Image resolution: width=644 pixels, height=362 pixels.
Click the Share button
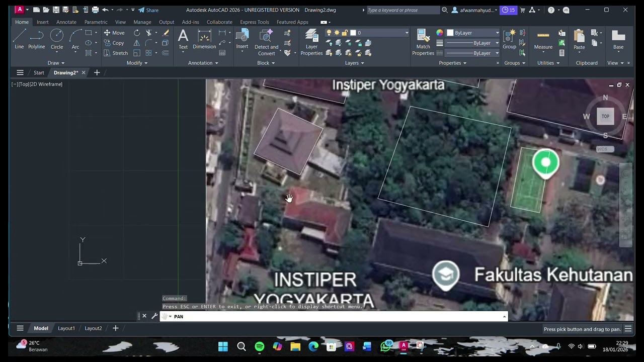point(148,10)
